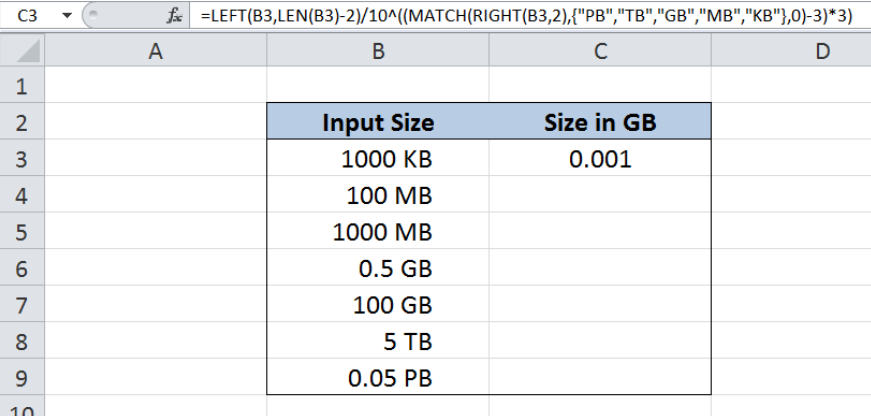Select row 2 header
Viewport: 871px width, 416px height.
click(x=22, y=122)
